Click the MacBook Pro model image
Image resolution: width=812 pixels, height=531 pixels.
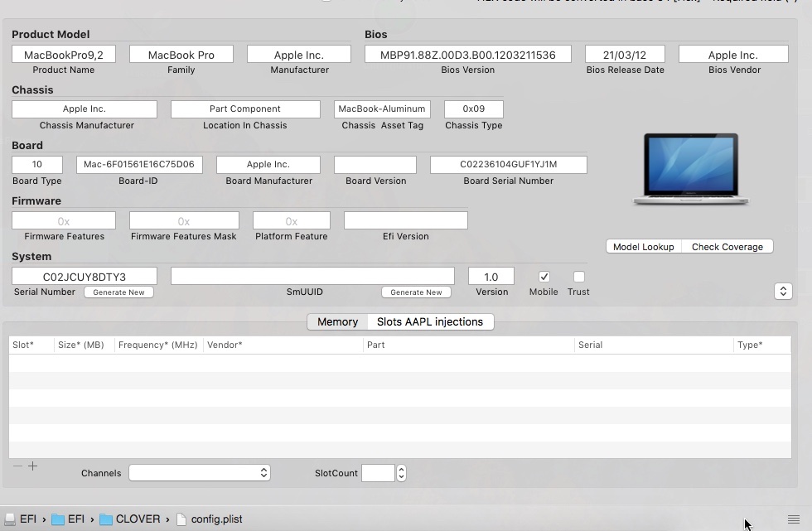pyautogui.click(x=691, y=169)
